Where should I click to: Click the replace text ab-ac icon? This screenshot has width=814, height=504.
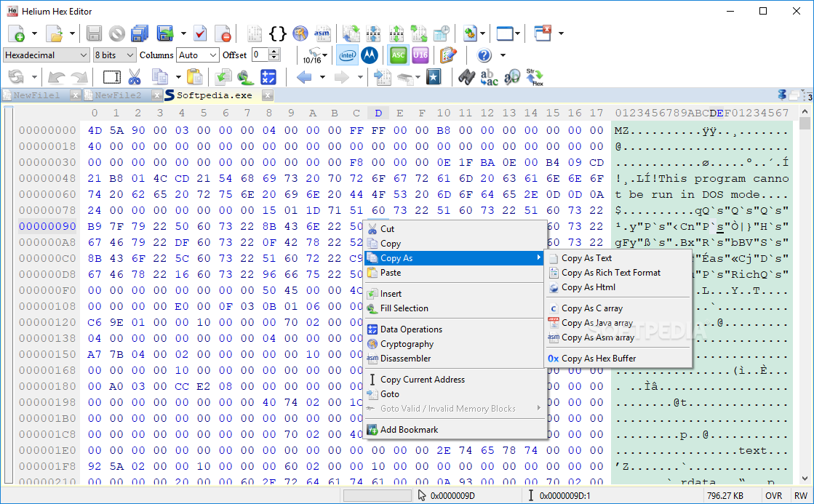point(489,77)
